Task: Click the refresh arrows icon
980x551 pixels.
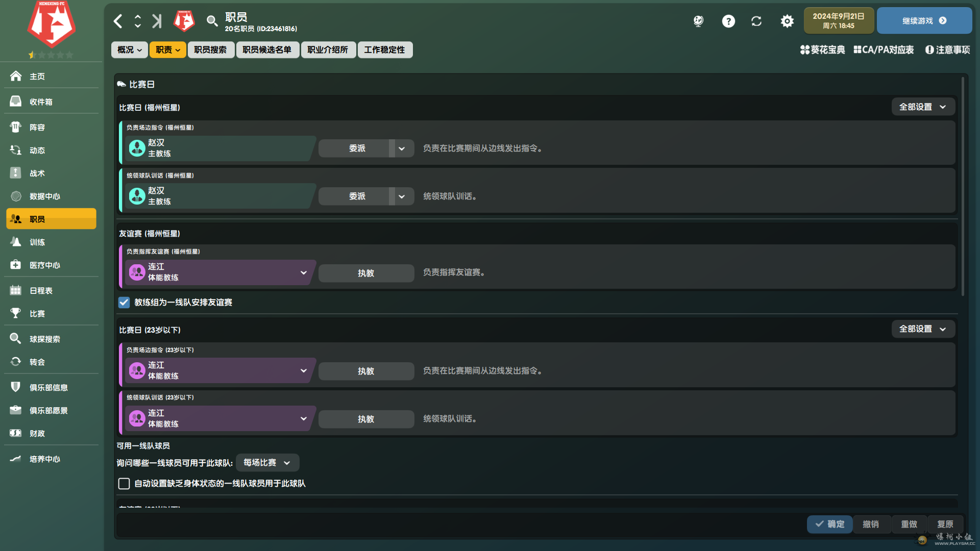Action: (756, 21)
